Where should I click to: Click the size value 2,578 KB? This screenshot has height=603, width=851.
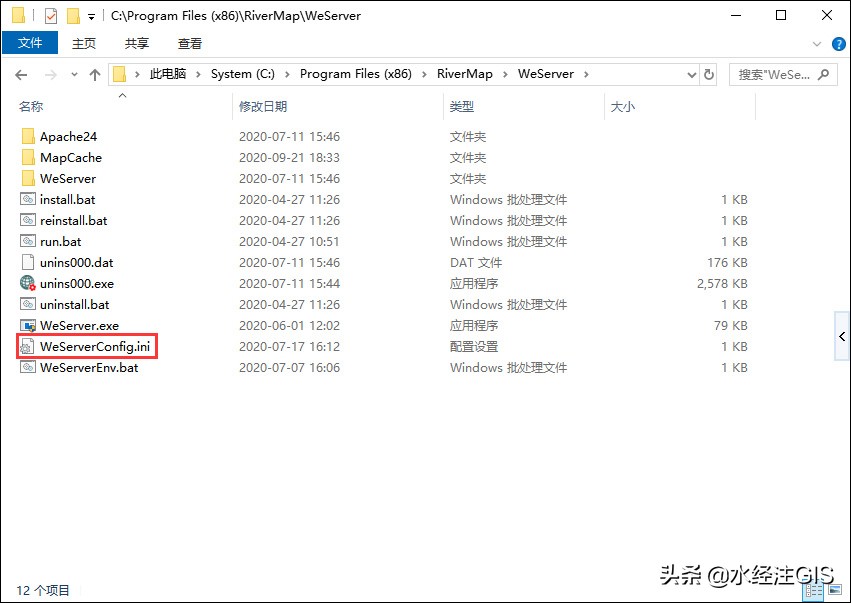pos(722,283)
